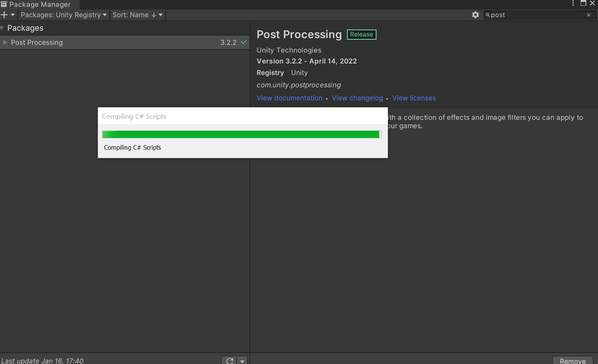Viewport: 598px width, 364px height.
Task: Click the 'Version 3.2.2 - April 14, 2022' text
Action: 307,61
